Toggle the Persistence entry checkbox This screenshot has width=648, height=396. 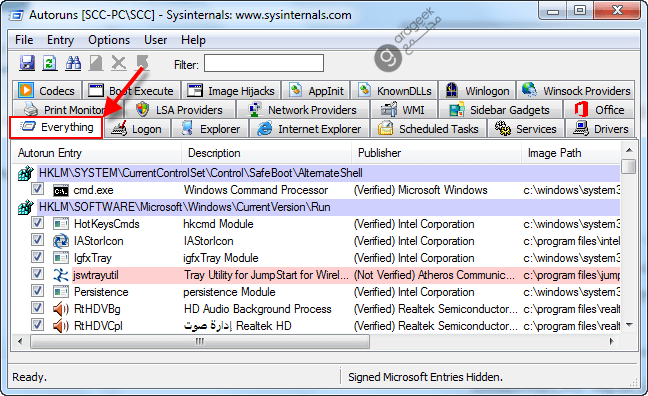[x=37, y=291]
